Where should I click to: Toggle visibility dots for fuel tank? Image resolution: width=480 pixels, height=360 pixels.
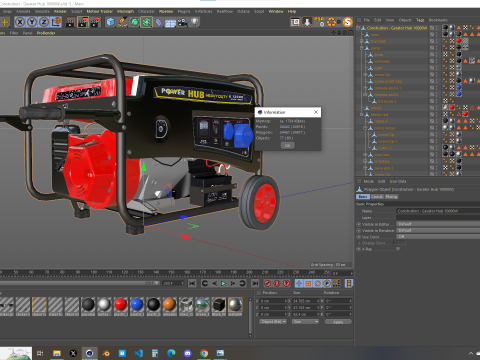436,41
